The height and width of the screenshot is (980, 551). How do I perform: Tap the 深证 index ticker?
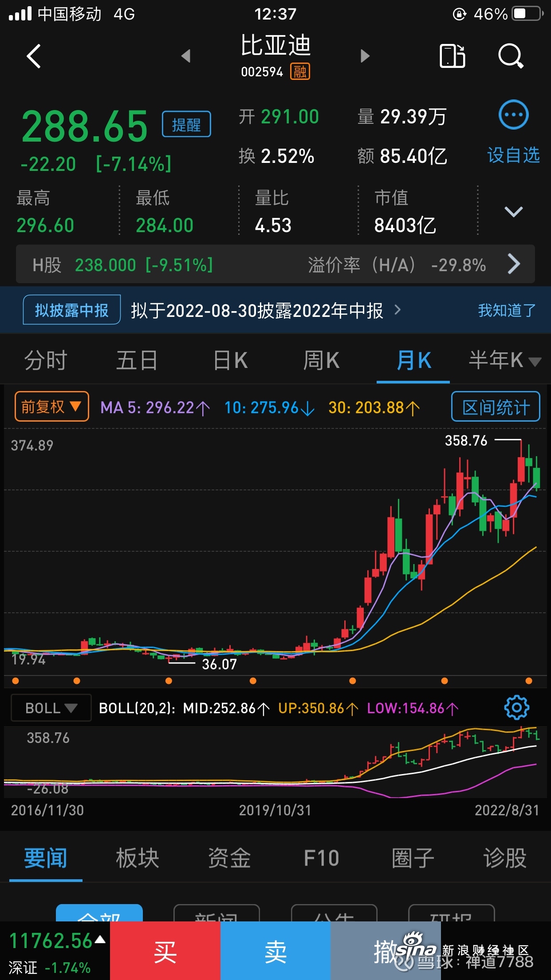(x=55, y=951)
